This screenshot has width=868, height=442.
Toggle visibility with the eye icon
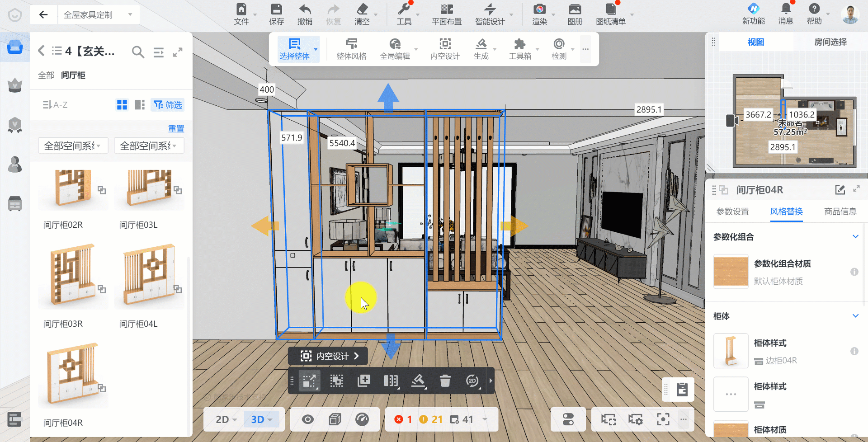click(308, 419)
